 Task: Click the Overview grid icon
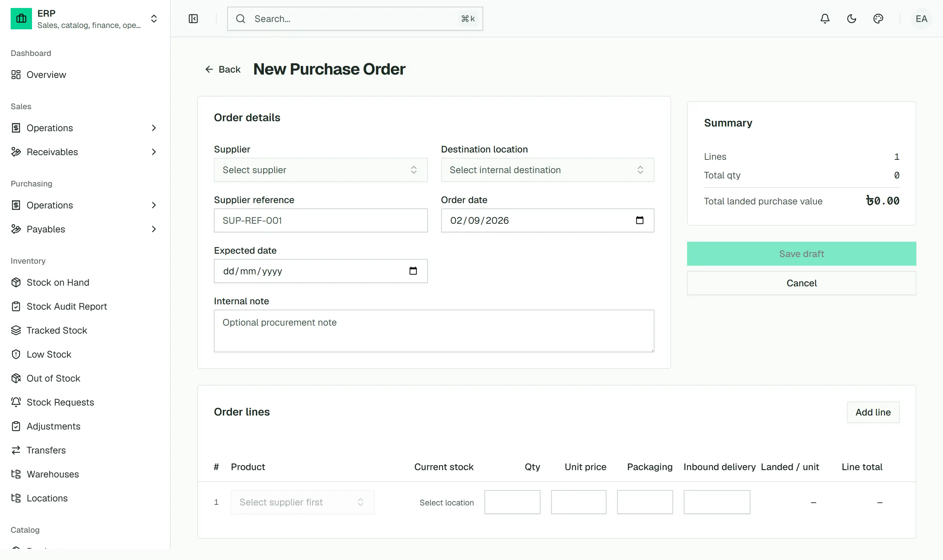tap(16, 75)
